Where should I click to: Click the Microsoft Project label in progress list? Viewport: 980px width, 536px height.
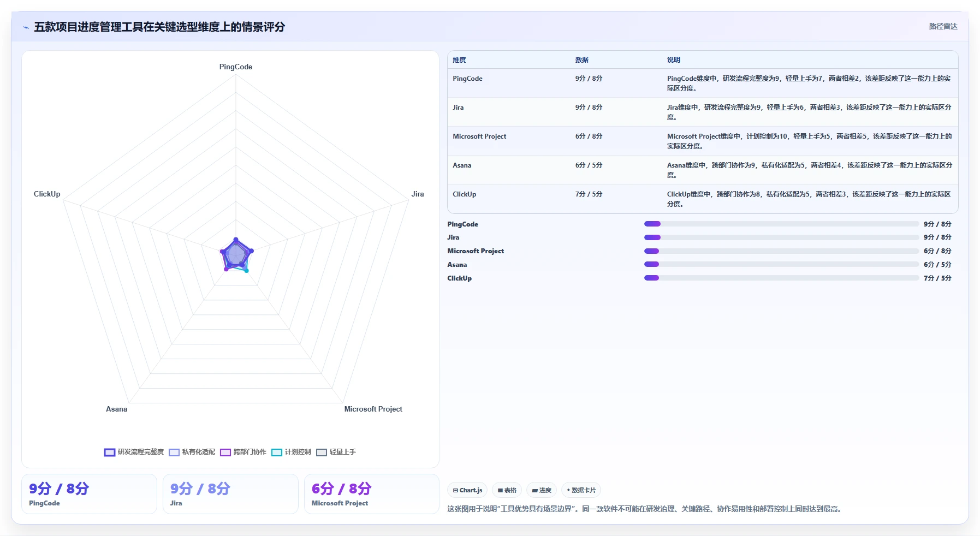tap(476, 251)
